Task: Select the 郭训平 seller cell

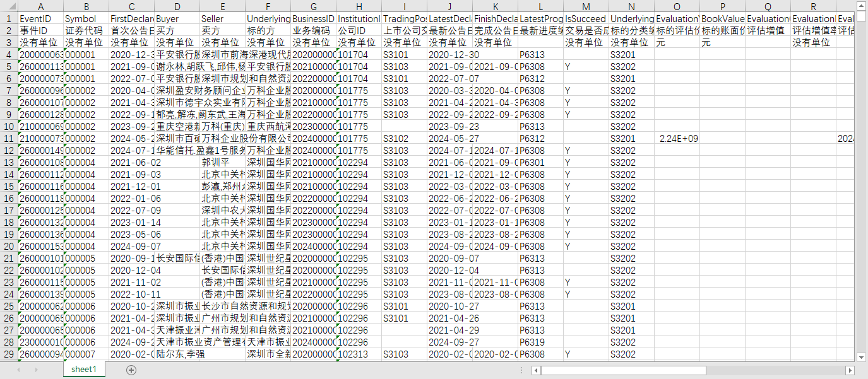Action: [x=222, y=162]
